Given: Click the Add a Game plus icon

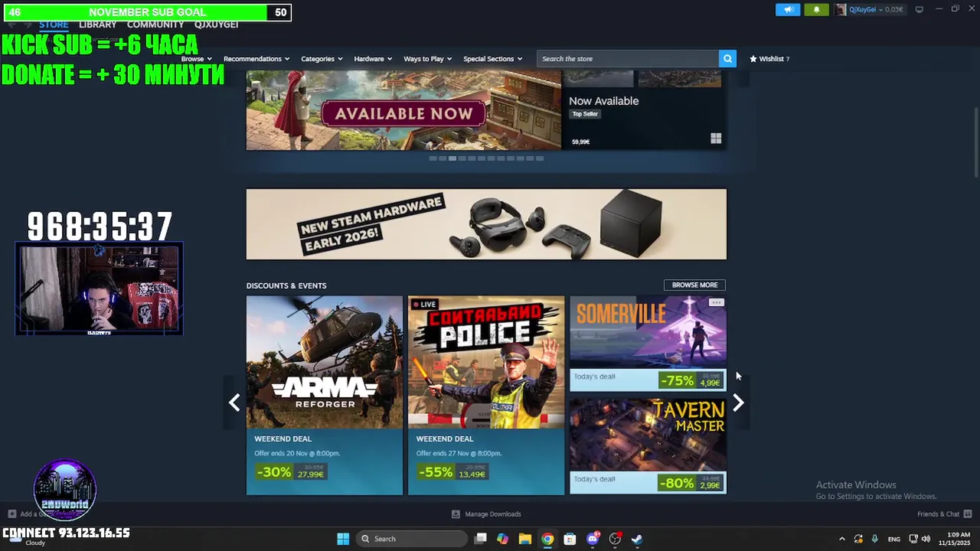Looking at the screenshot, I should coord(11,514).
